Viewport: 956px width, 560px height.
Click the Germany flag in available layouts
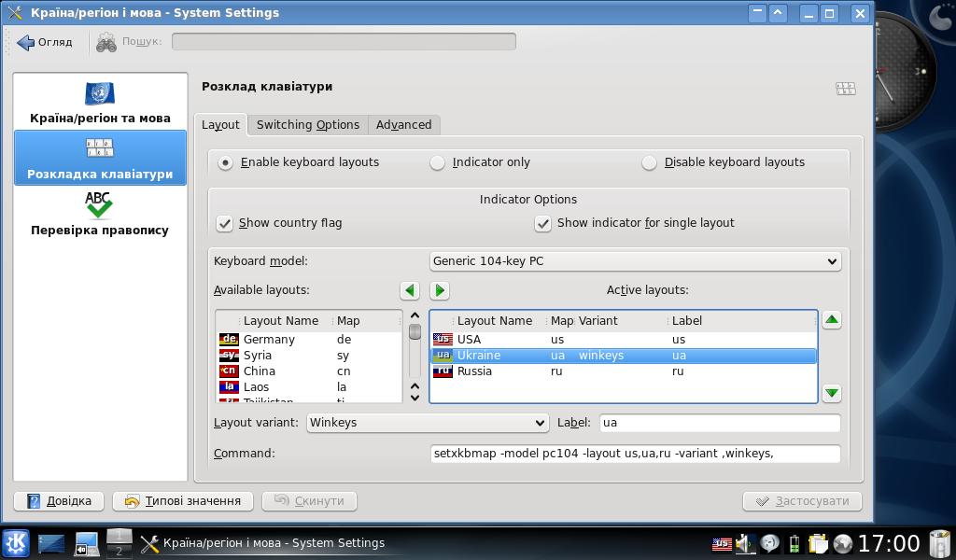(229, 340)
